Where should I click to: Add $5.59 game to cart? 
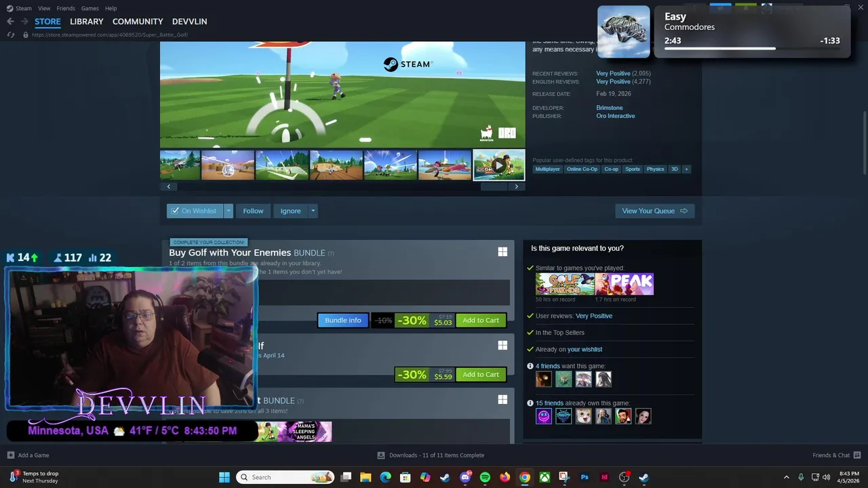pos(481,375)
